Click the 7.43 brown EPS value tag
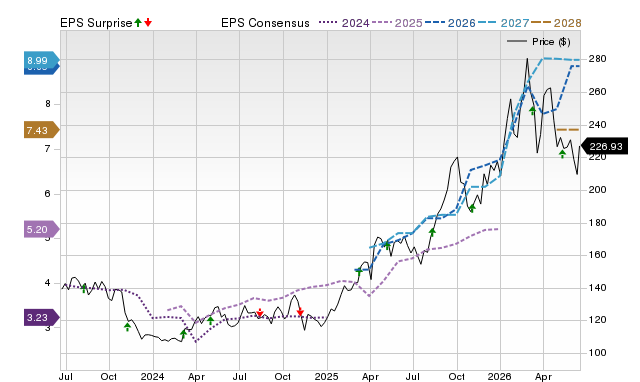 (x=42, y=130)
